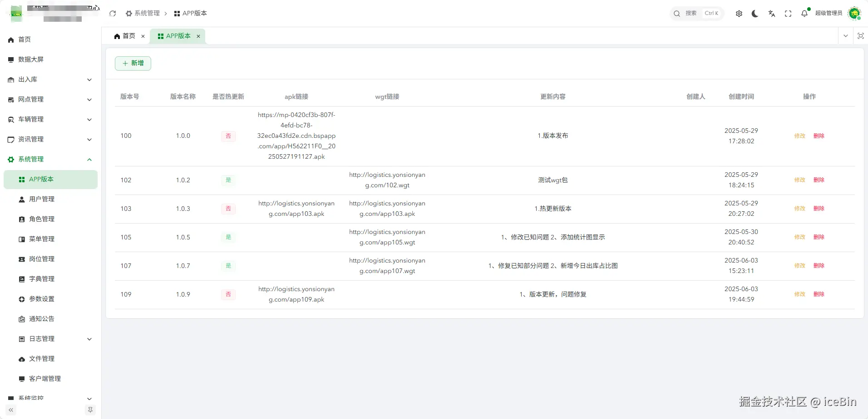Viewport: 868px width, 419px height.
Task: Click the apk link for version 100
Action: coord(296,136)
